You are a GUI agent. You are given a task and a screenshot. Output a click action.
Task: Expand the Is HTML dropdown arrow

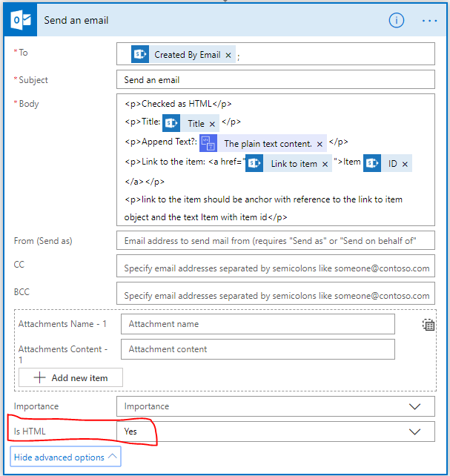414,432
